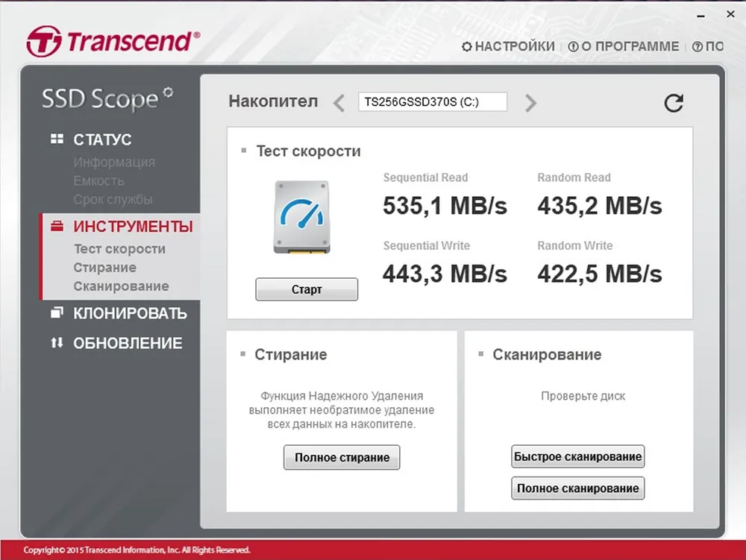Click the Стирание panel heading

point(291,355)
